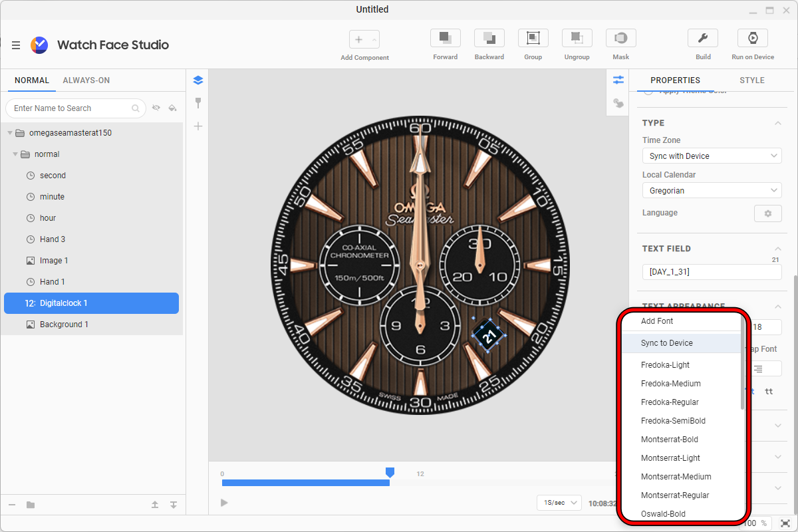Switch to the ALWAYS-ON tab
The width and height of the screenshot is (798, 532).
pyautogui.click(x=86, y=80)
